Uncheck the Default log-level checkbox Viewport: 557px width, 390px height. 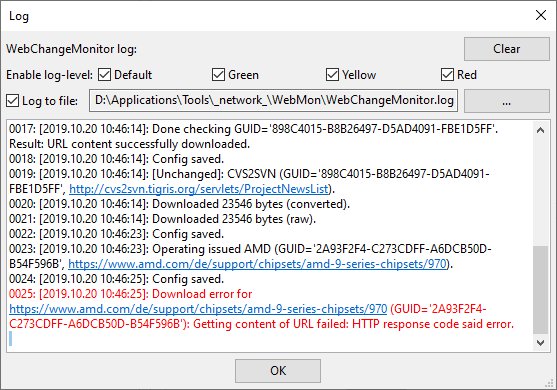coord(104,75)
